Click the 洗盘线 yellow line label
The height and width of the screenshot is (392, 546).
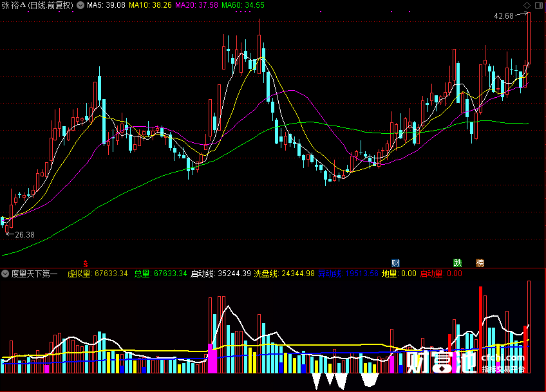284,274
